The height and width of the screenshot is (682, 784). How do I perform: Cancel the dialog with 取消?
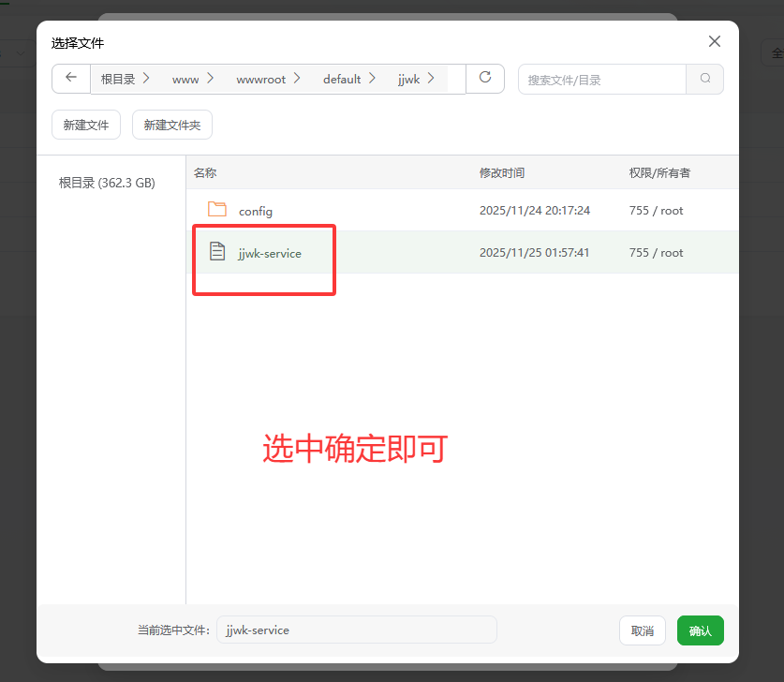(642, 630)
